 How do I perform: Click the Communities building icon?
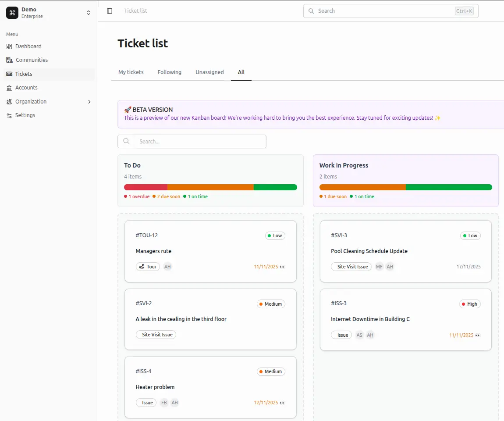(9, 60)
